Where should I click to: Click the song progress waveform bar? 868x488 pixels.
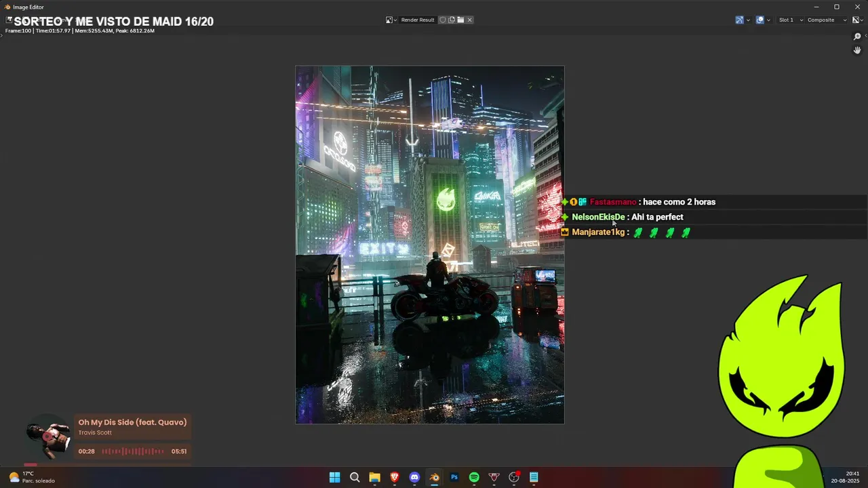[133, 451]
